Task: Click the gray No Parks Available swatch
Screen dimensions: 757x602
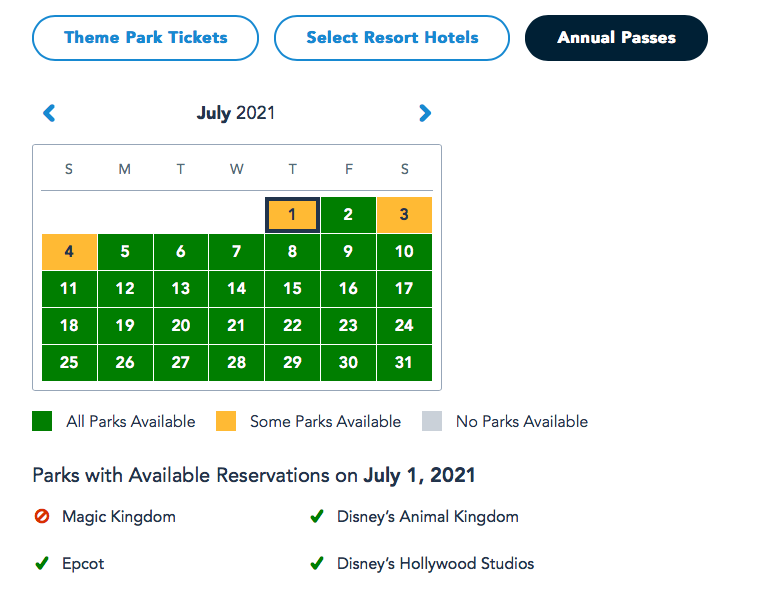Action: click(432, 421)
